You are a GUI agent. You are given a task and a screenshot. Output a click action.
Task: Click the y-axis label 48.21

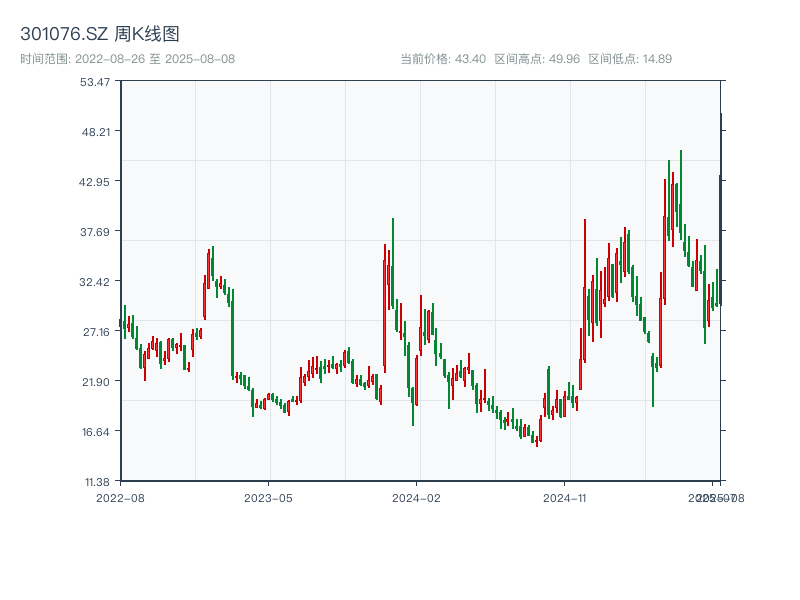point(96,132)
